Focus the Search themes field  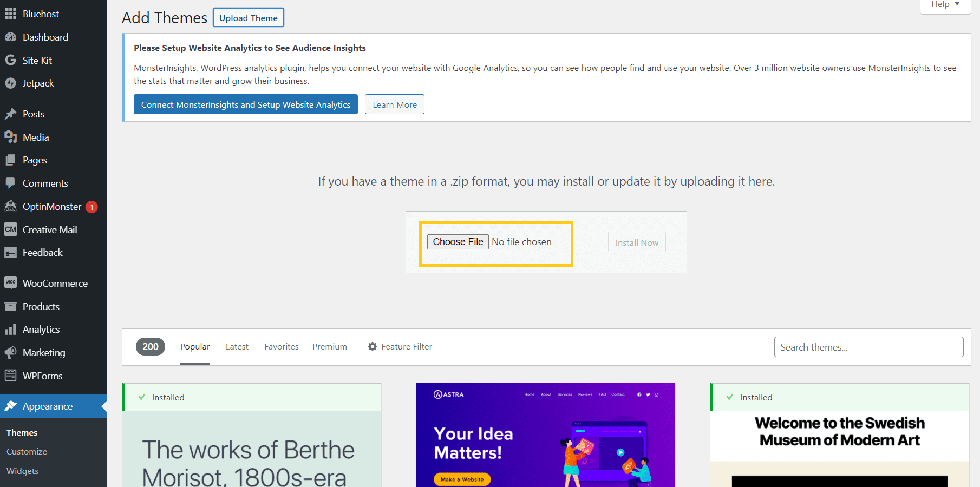(x=868, y=347)
